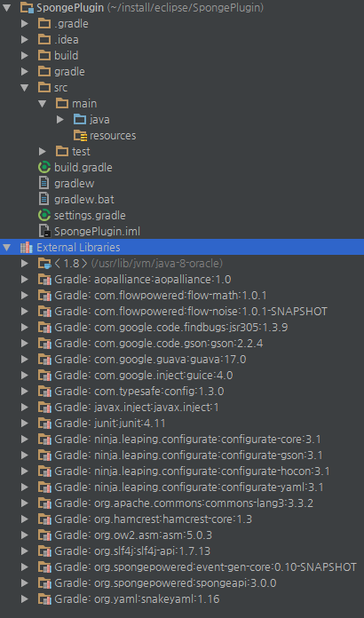This screenshot has width=364, height=618.
Task: Select junit:junit:4.11 library
Action: (x=182, y=424)
